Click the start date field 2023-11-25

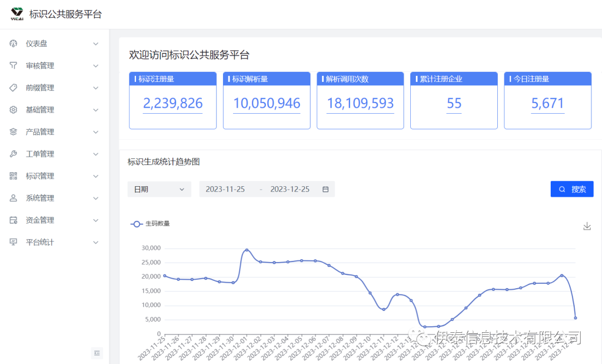(x=225, y=190)
